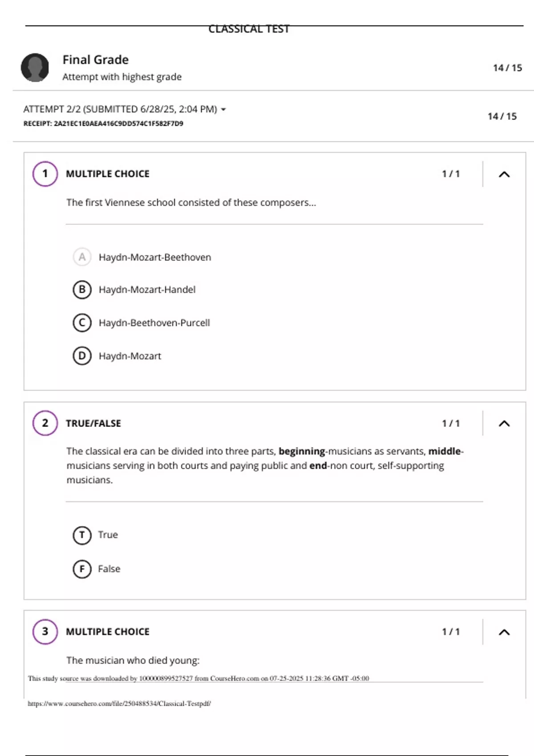Select option D Haydn-Mozart
This screenshot has height=756, width=534.
[82, 356]
